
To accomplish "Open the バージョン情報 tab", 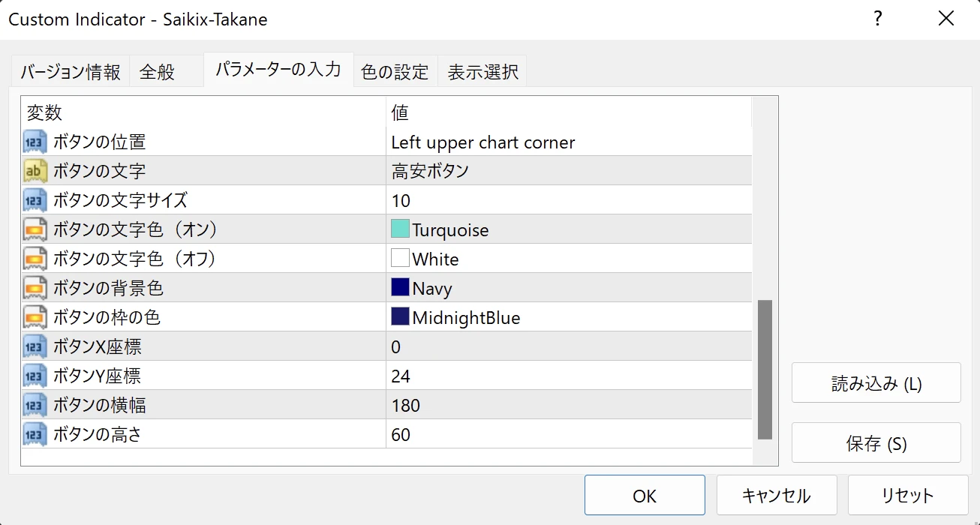I will pos(70,72).
